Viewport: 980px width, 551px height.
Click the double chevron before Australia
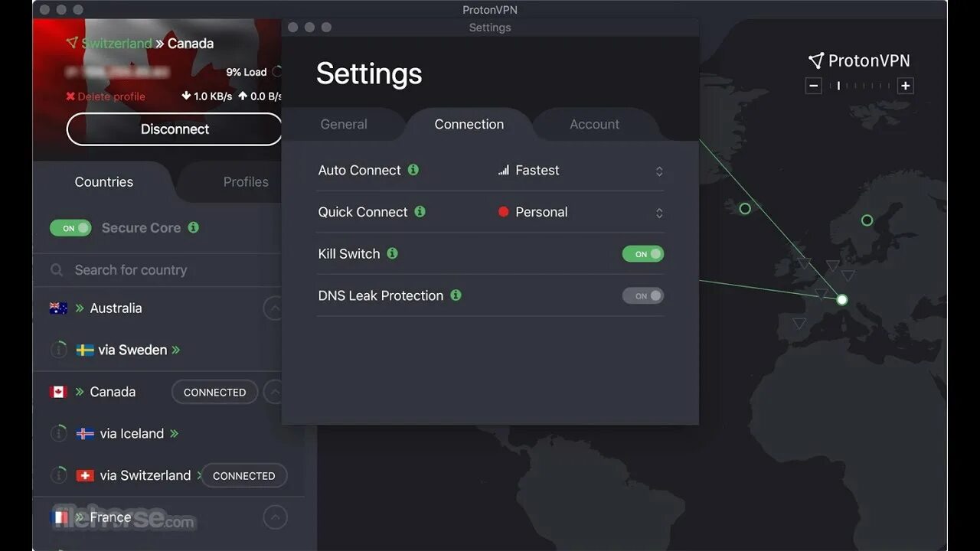80,308
